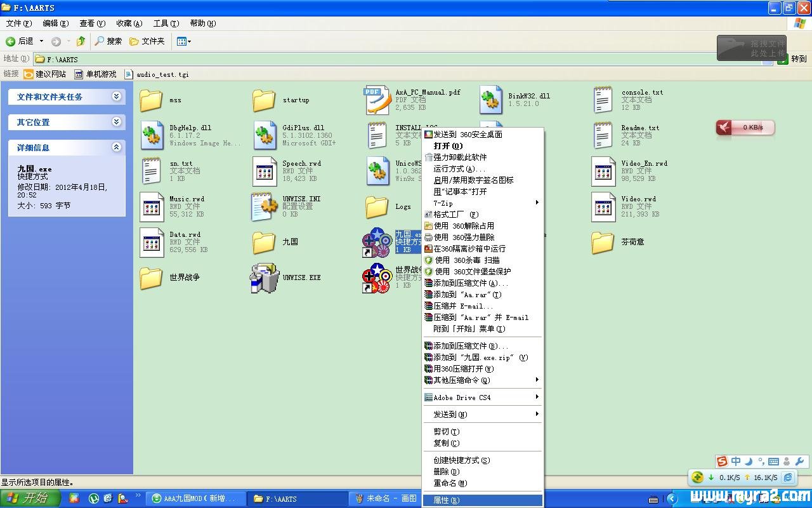The image size is (812, 508).
Task: Open the 单机游戏 link
Action: [96, 74]
